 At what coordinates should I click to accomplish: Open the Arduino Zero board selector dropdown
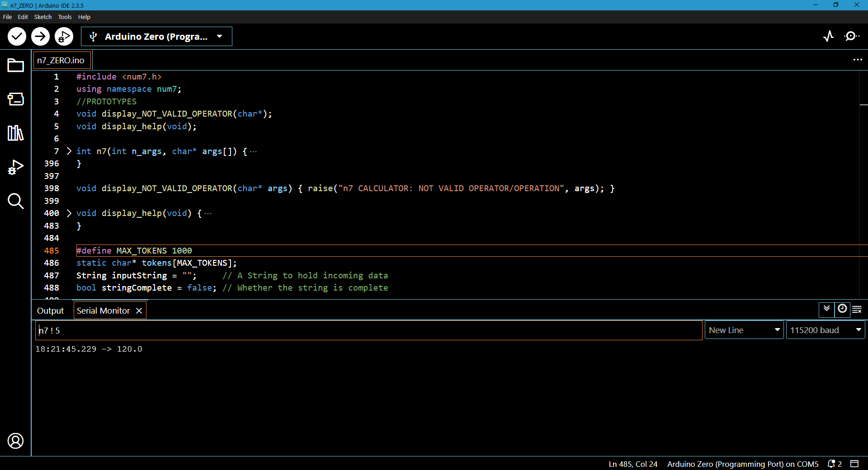click(x=156, y=37)
